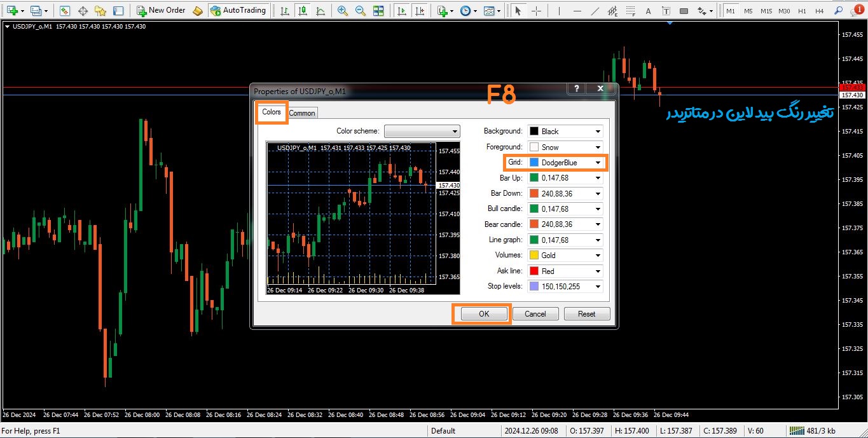868x438 pixels.
Task: Zoom out of the chart
Action: pyautogui.click(x=361, y=11)
